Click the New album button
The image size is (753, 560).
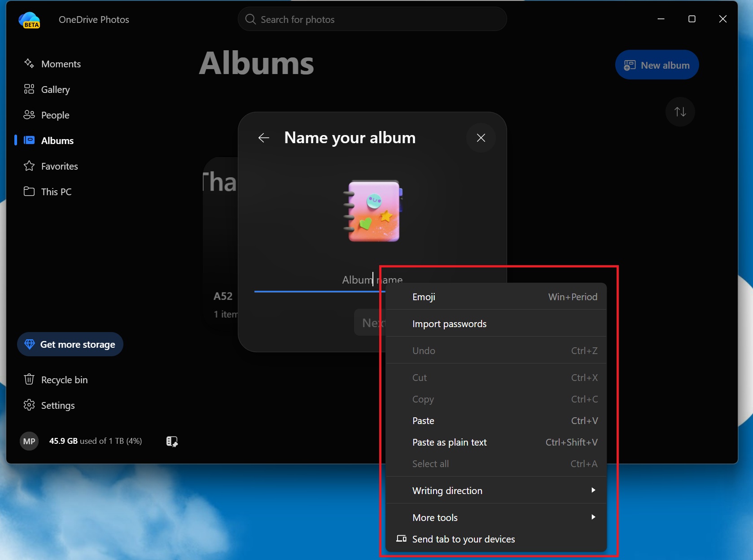pos(657,65)
